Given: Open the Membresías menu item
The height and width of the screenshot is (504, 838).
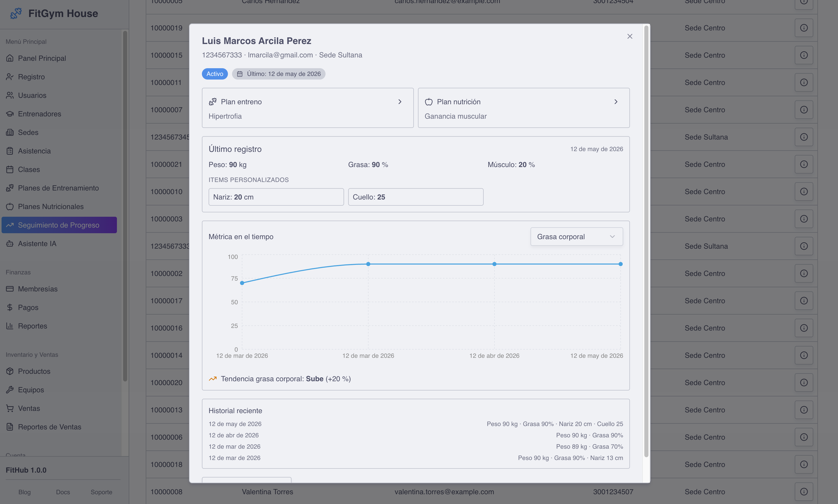Looking at the screenshot, I should click(x=38, y=289).
